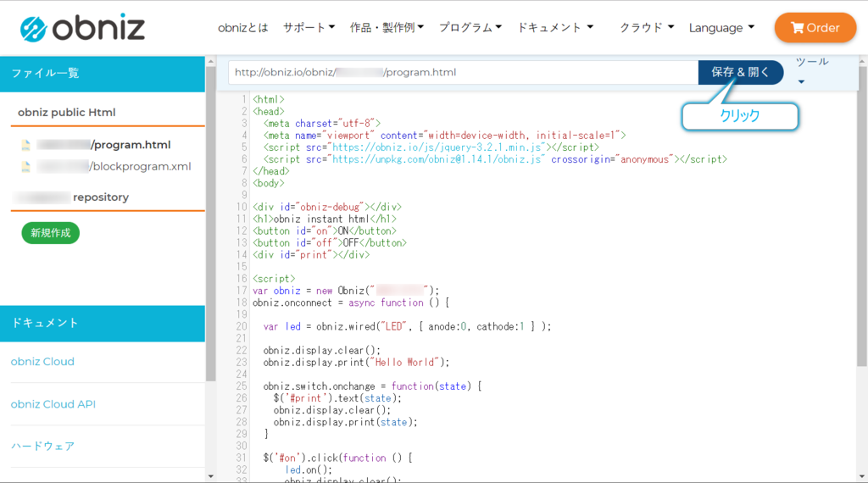Click the obniz instant html h1 line
868x483 pixels.
325,219
